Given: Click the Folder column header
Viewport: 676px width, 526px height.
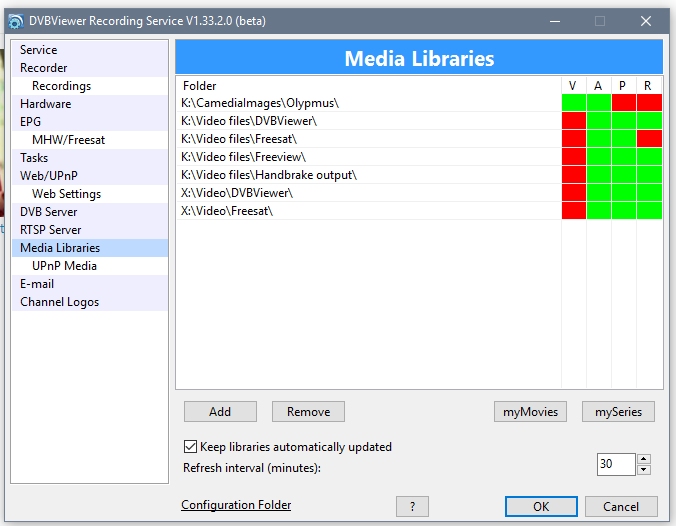Looking at the screenshot, I should [x=369, y=86].
